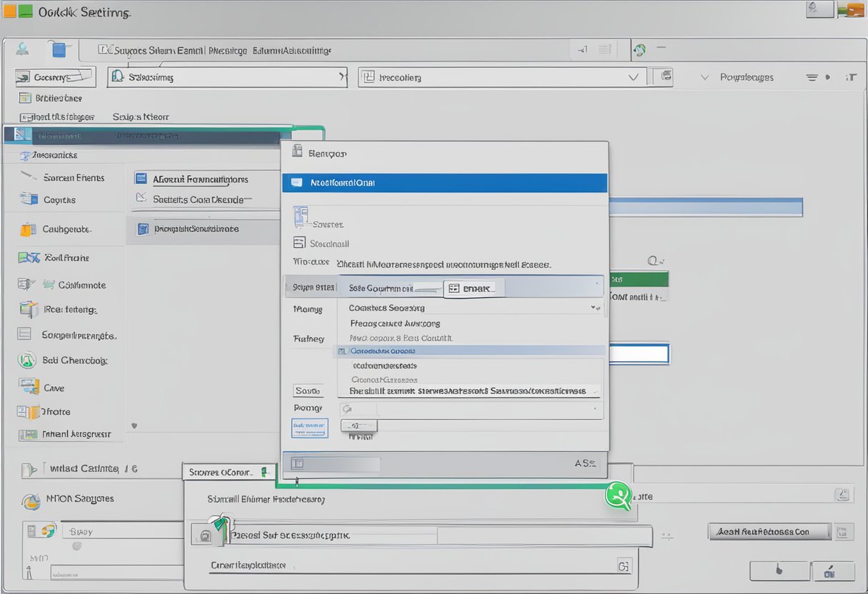Toggle the gray radio dot under Bsay field
The width and height of the screenshot is (868, 594).
point(76,546)
